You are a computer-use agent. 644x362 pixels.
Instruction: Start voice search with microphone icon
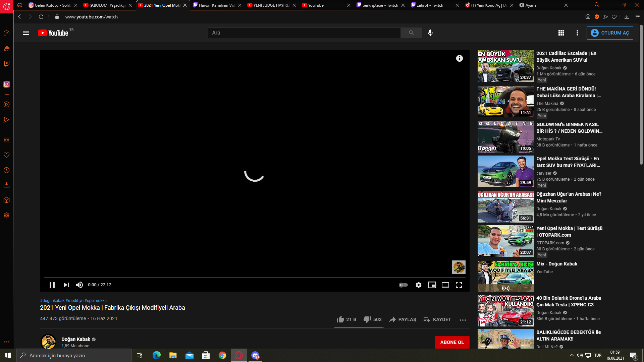tap(430, 33)
